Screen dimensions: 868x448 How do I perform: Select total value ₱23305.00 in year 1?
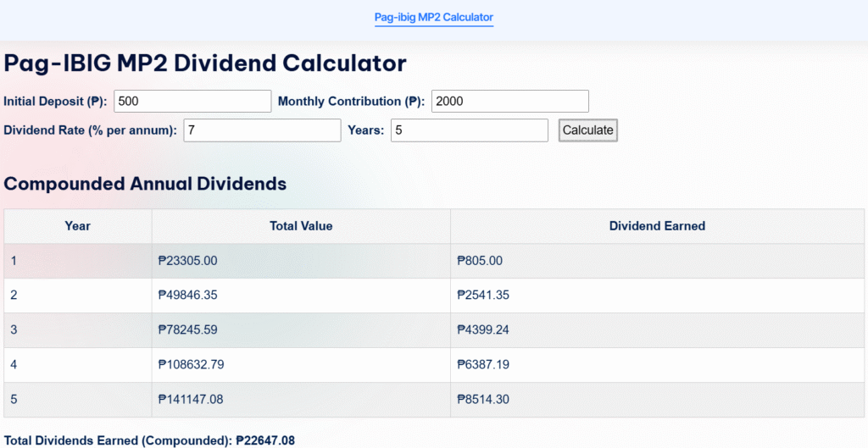tap(187, 261)
